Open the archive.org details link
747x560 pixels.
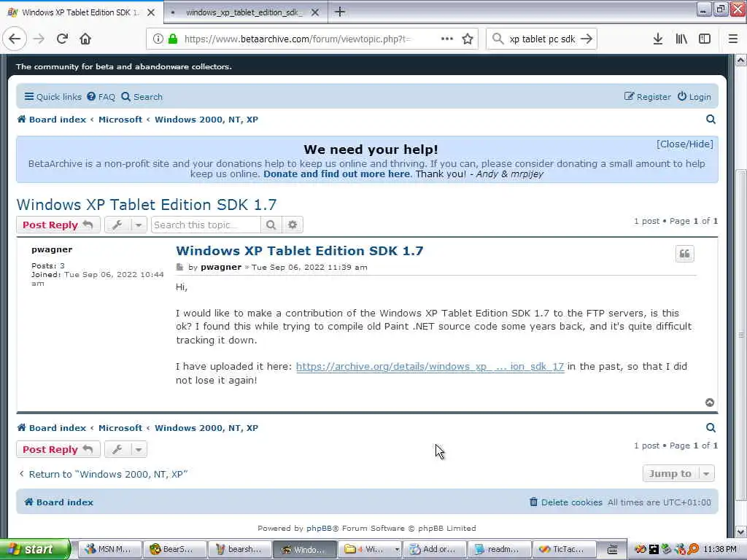(x=430, y=367)
